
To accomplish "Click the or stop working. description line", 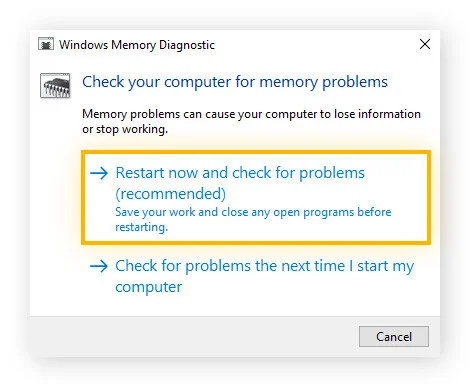I will (125, 129).
